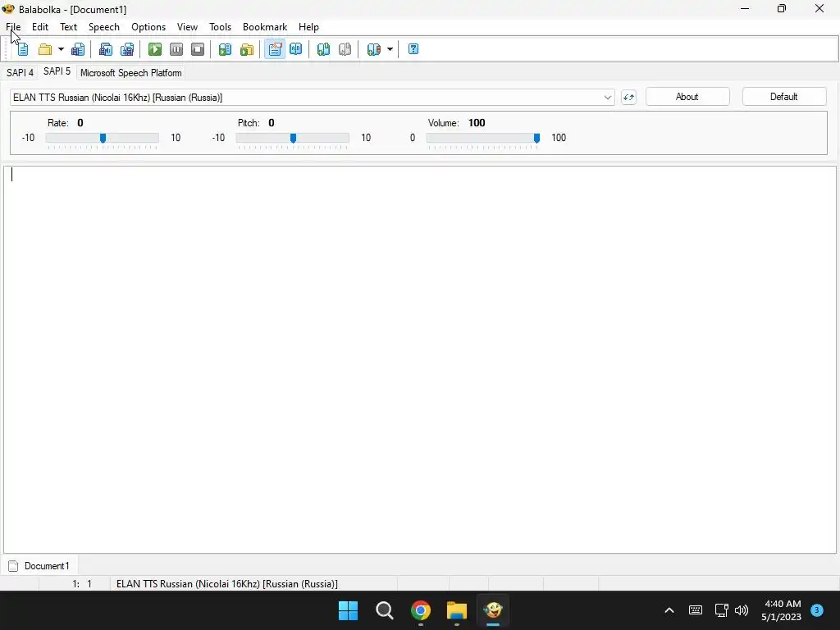Click the Rate slider thumb

click(103, 138)
